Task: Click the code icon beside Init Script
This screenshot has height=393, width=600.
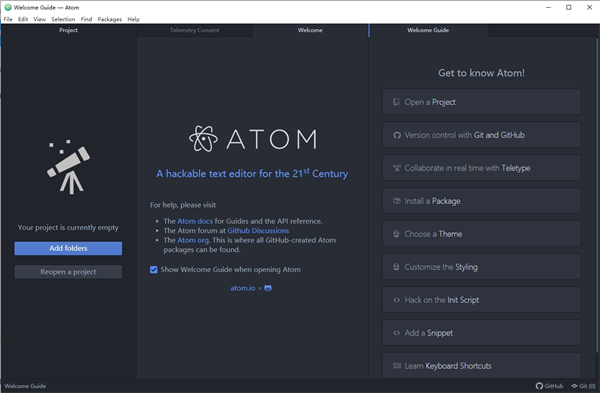Action: (397, 300)
